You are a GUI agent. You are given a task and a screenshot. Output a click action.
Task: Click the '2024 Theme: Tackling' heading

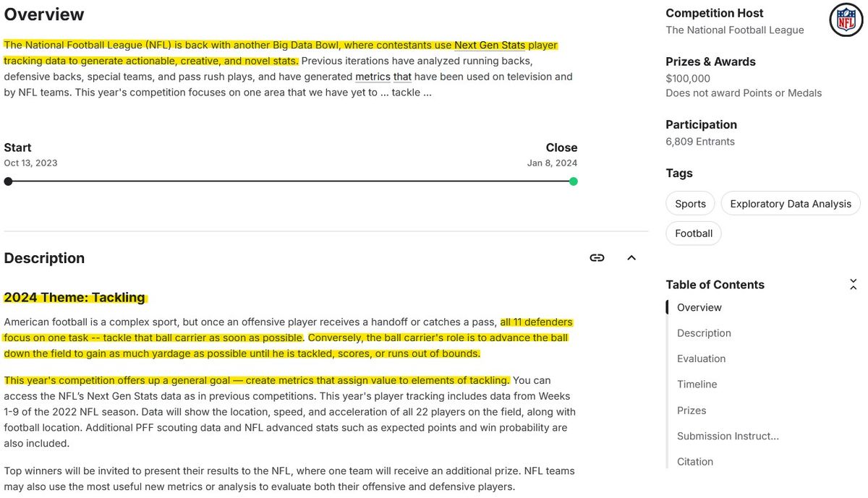75,298
